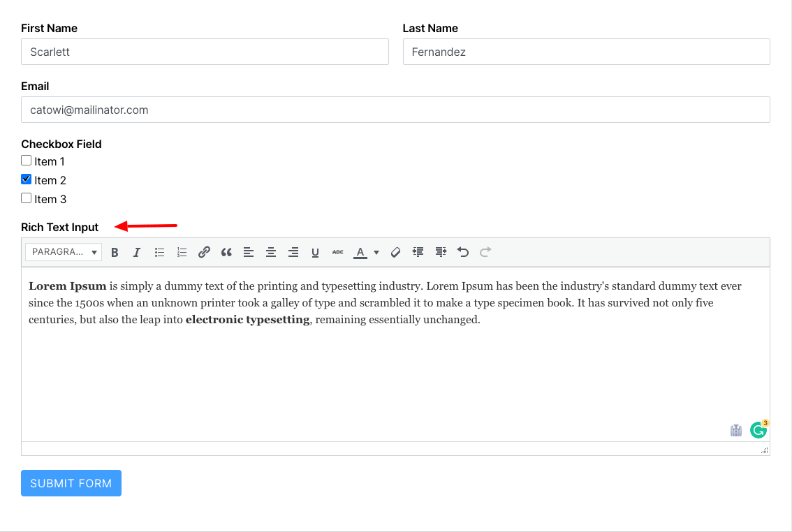
Task: Uncheck the Item 2 checkbox
Action: click(x=27, y=179)
